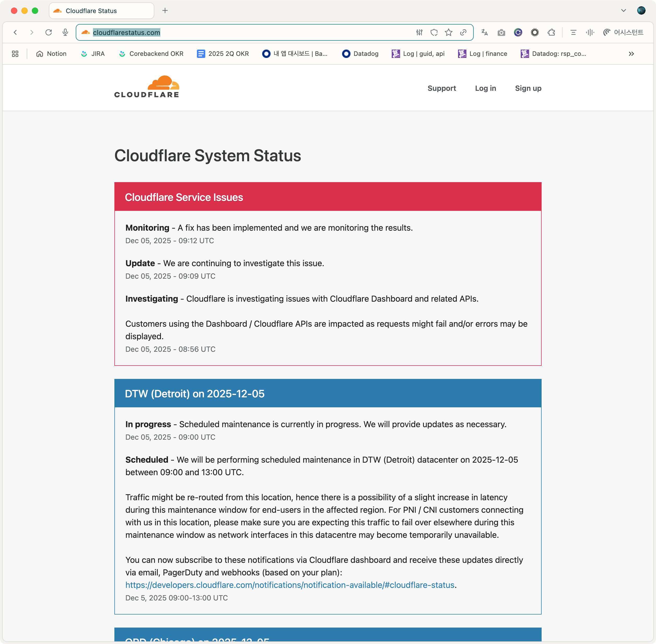Screen dimensions: 656x644
Task: Open a new tab with plus button
Action: [x=165, y=10]
